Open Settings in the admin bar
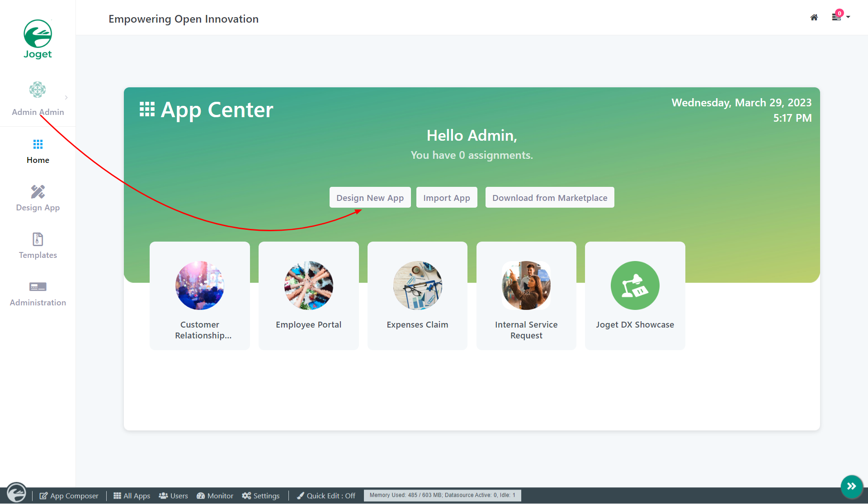The width and height of the screenshot is (868, 504). click(x=261, y=496)
